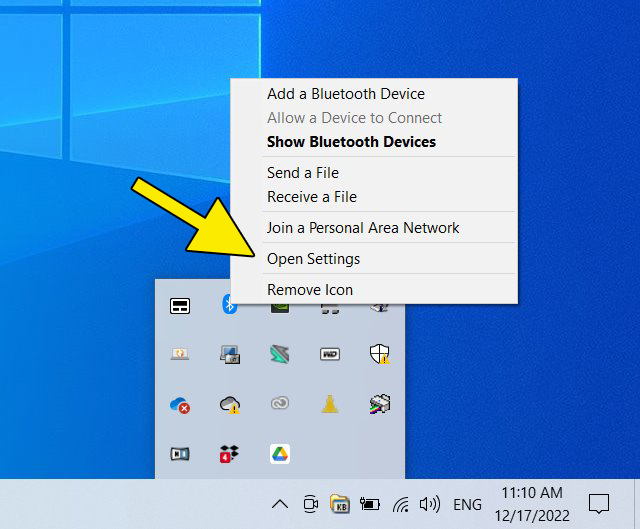The image size is (640, 529).
Task: Click the touchpad tray icon
Action: click(x=180, y=306)
